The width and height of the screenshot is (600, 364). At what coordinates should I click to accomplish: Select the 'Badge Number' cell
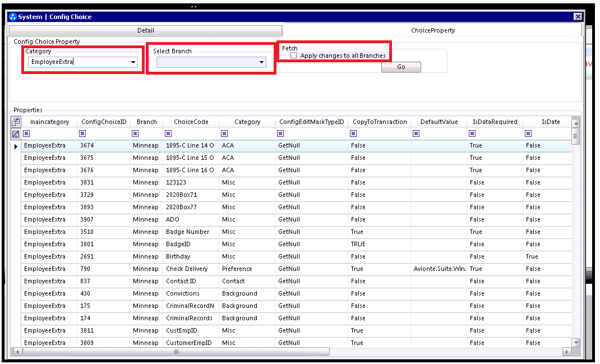[191, 232]
